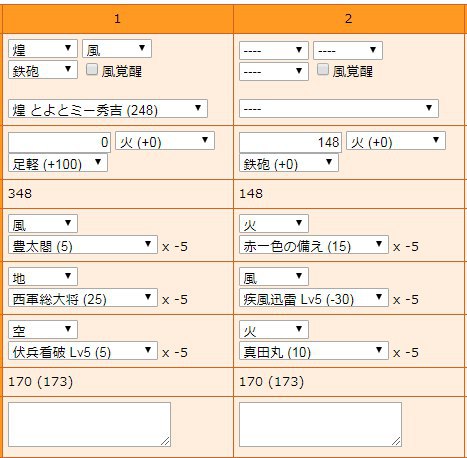Open the 鉄砲 (+0) dropdown in column 2

pyautogui.click(x=289, y=163)
